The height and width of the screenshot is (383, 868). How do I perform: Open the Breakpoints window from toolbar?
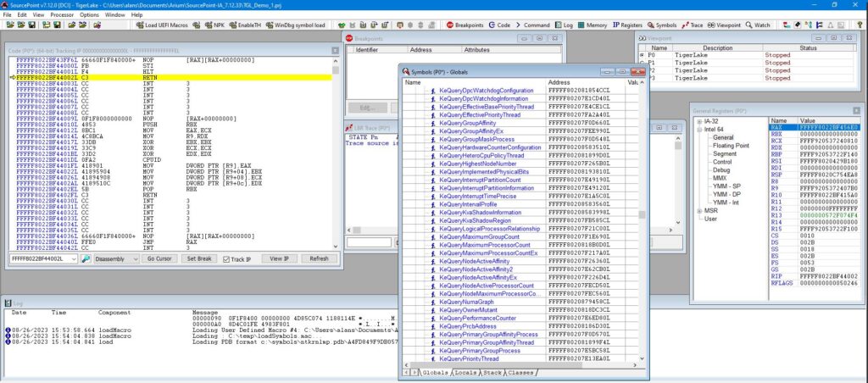(x=465, y=25)
